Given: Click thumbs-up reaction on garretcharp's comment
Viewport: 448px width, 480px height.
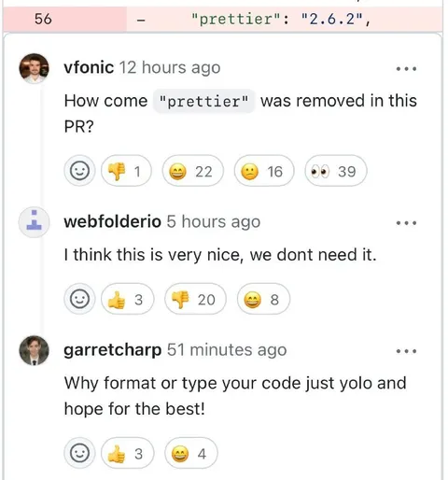Looking at the screenshot, I should [127, 453].
